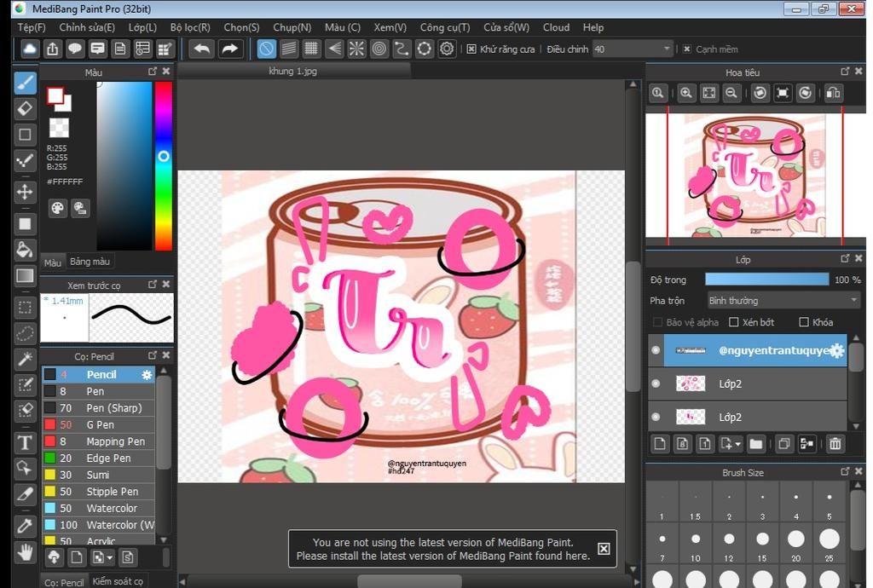873x588 pixels.
Task: Open the Tệp(F) menu
Action: tap(32, 27)
